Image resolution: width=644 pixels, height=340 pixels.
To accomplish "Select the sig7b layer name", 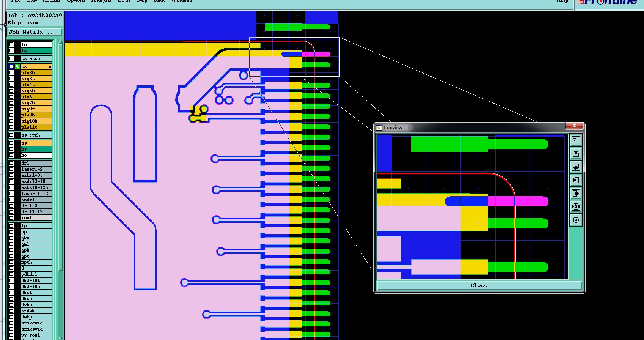I will tap(36, 103).
